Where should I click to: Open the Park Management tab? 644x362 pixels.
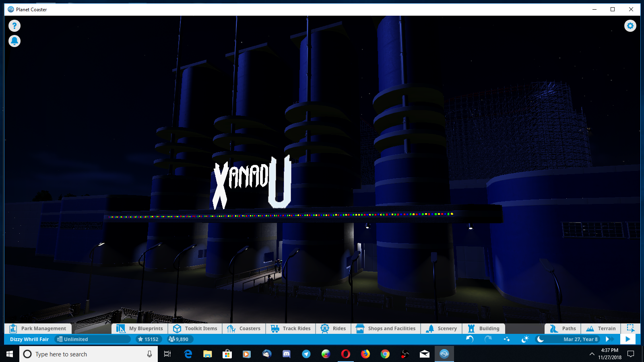click(x=38, y=329)
